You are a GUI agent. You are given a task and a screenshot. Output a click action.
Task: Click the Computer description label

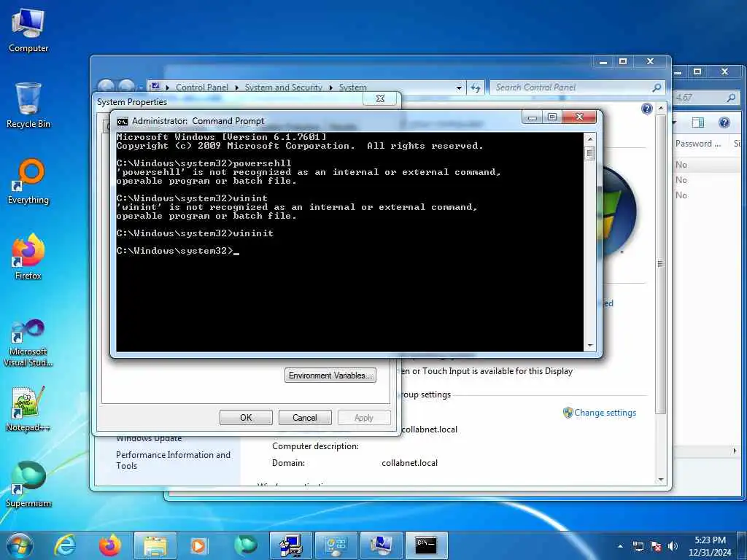[315, 446]
